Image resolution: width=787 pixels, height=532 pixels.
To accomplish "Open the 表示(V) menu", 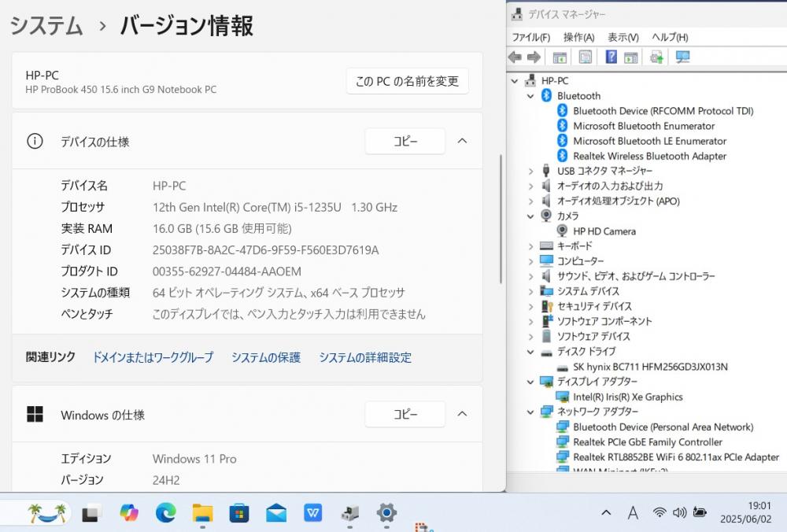I will pos(623,37).
